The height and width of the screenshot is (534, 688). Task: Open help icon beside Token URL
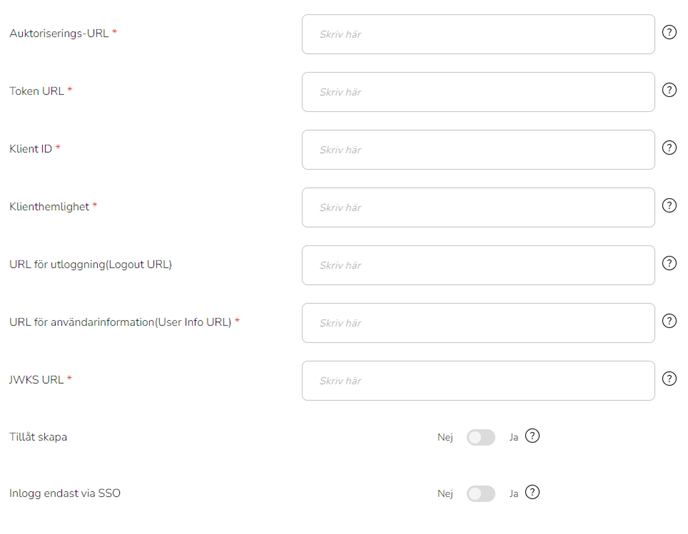click(669, 90)
